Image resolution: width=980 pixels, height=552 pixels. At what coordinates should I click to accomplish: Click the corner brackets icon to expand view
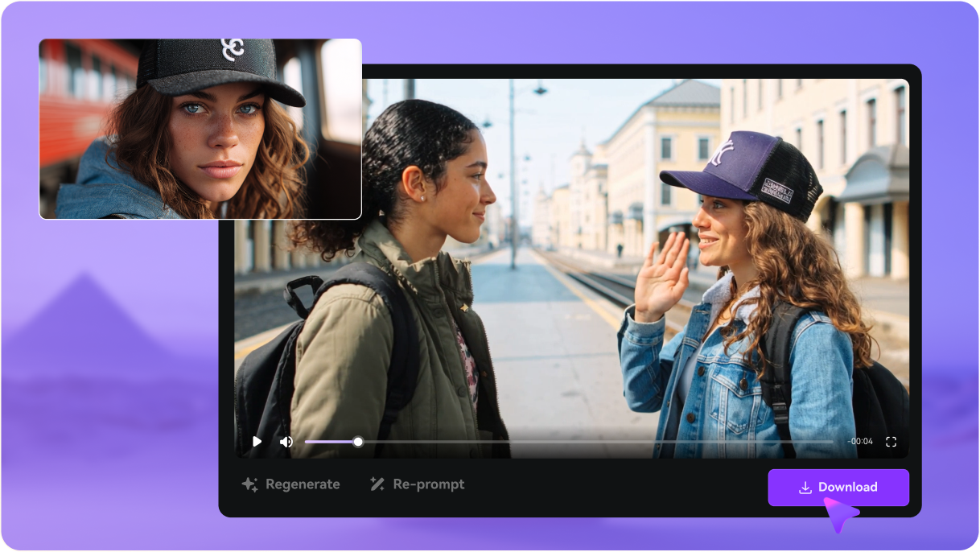pos(891,441)
